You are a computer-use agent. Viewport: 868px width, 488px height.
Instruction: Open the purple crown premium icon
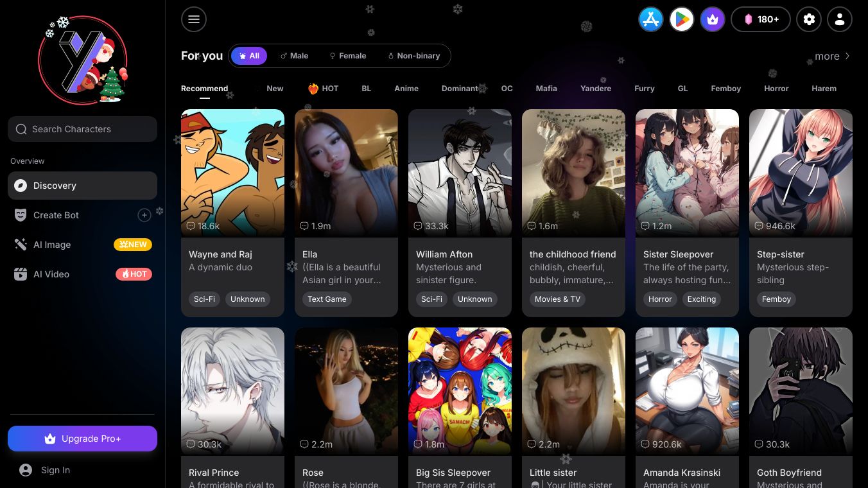713,19
